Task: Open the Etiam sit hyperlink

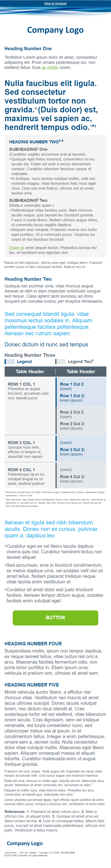Action: click(x=16, y=248)
